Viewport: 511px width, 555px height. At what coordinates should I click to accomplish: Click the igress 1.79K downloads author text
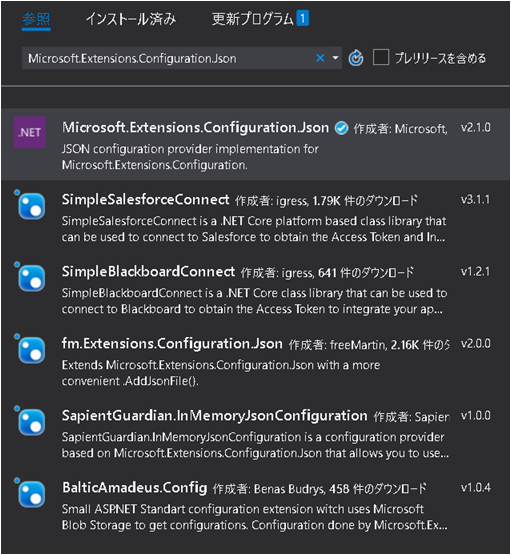tap(326, 201)
